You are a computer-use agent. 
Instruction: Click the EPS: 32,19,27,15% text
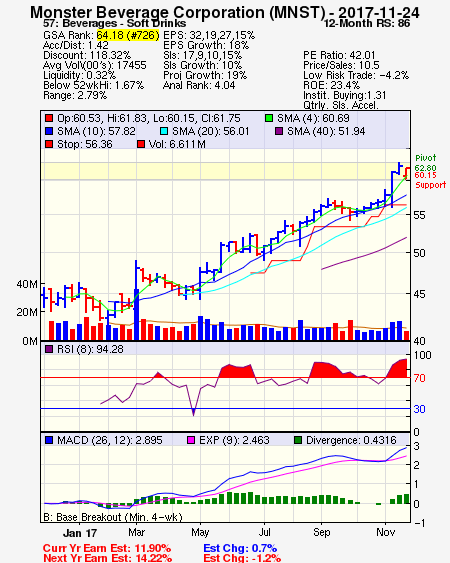209,35
